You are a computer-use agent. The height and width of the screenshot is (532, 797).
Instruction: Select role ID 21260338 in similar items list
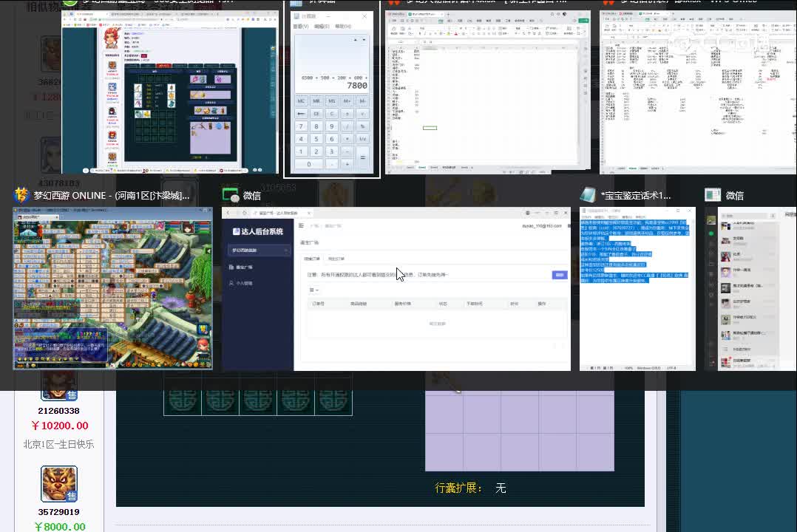(59, 411)
